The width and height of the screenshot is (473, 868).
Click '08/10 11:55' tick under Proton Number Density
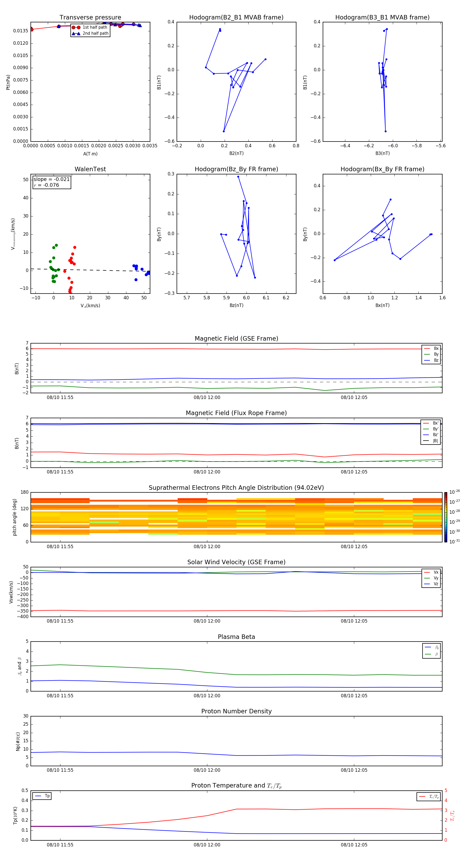[x=60, y=770]
